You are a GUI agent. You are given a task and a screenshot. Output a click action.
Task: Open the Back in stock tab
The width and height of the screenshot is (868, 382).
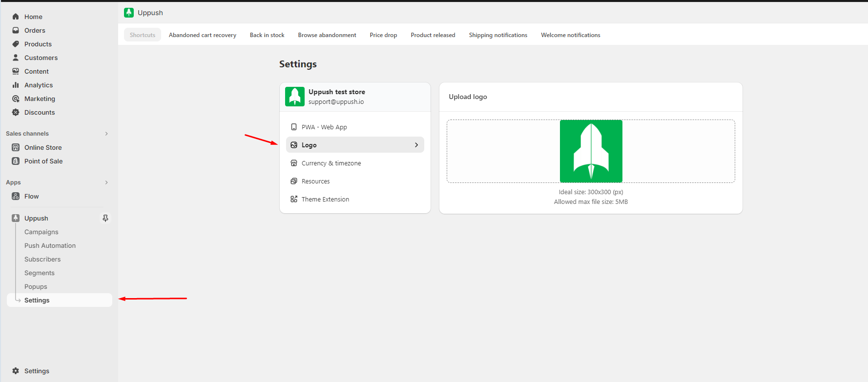pyautogui.click(x=267, y=35)
